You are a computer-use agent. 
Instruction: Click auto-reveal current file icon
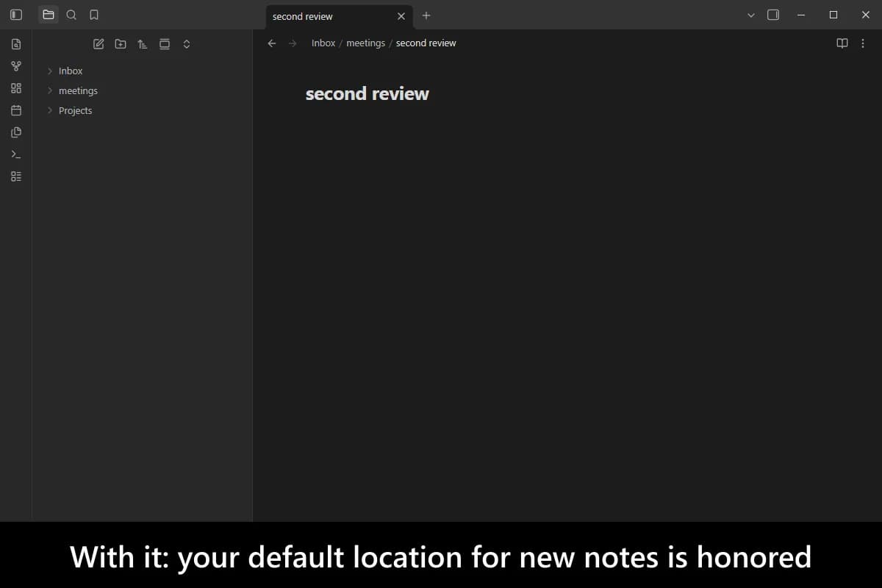point(165,44)
